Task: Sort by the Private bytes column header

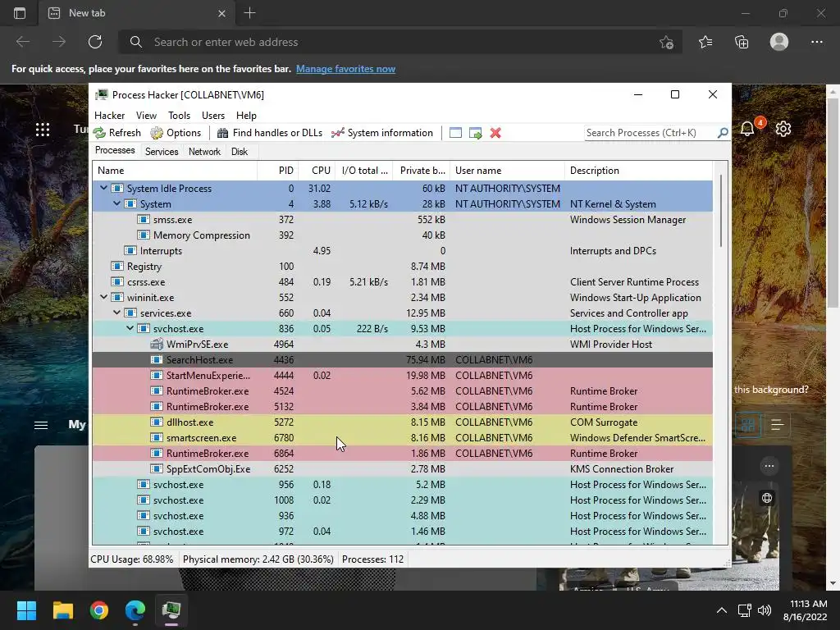Action: pos(422,171)
